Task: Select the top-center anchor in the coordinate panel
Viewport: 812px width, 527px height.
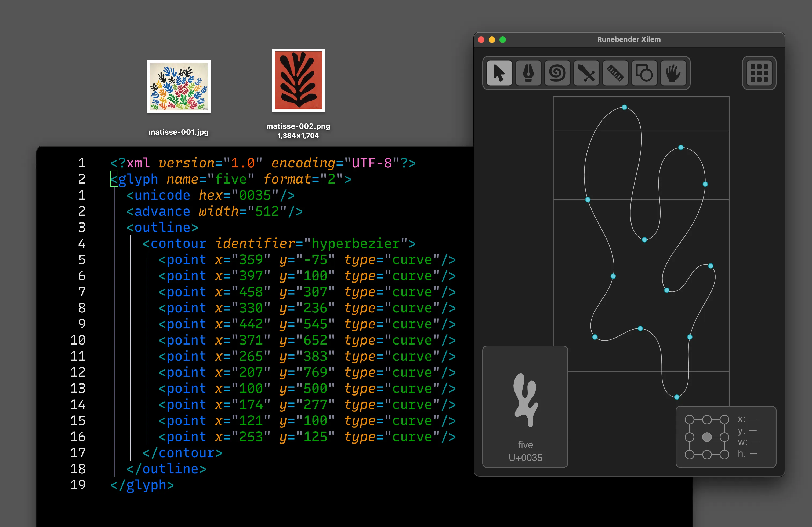Action: (x=707, y=420)
